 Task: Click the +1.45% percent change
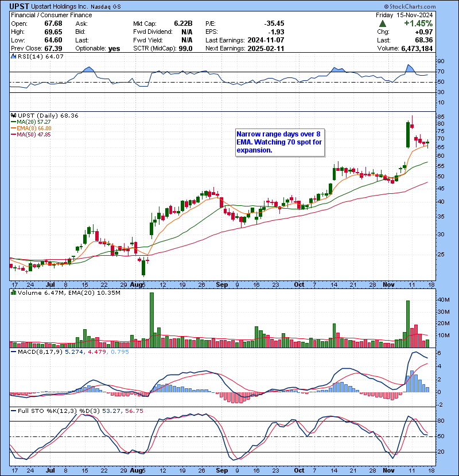pos(418,24)
